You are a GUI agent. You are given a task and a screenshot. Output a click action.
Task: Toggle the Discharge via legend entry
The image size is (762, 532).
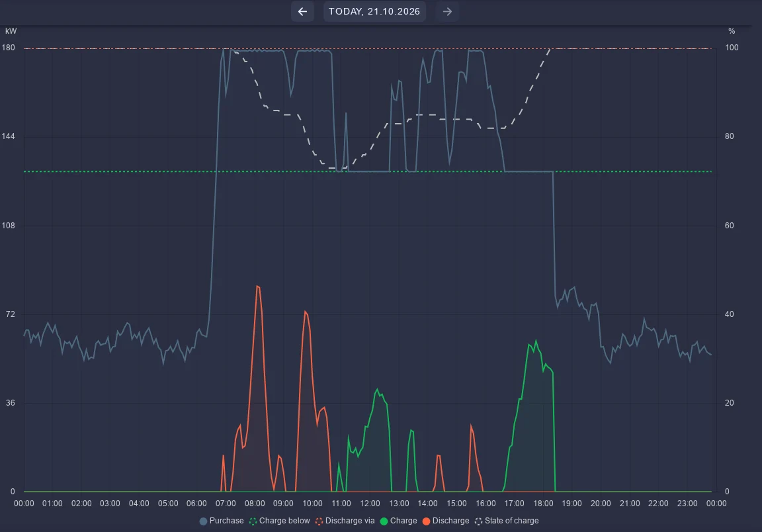point(345,521)
